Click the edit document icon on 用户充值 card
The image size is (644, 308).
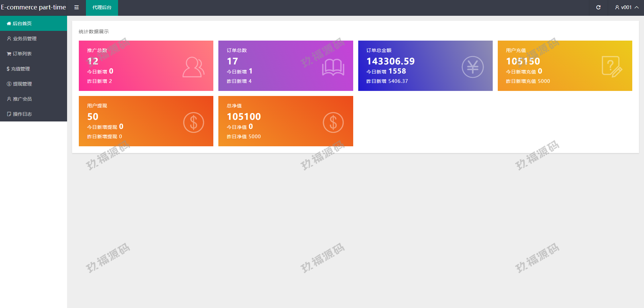(x=611, y=67)
